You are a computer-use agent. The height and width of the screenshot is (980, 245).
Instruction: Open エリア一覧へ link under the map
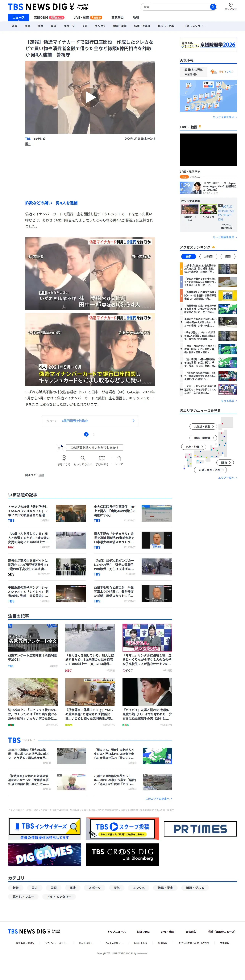point(227,477)
